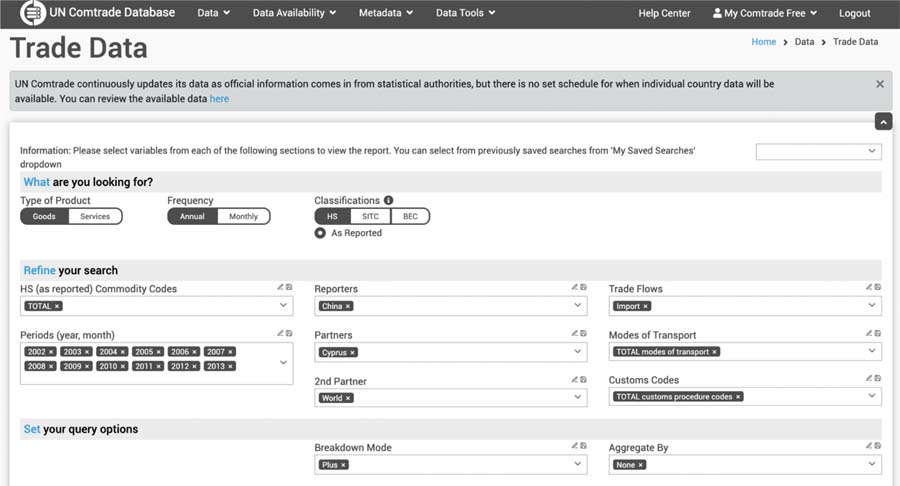Expand Customs Codes dropdown arrow
Viewport: 900px width, 486px height.
tap(872, 396)
